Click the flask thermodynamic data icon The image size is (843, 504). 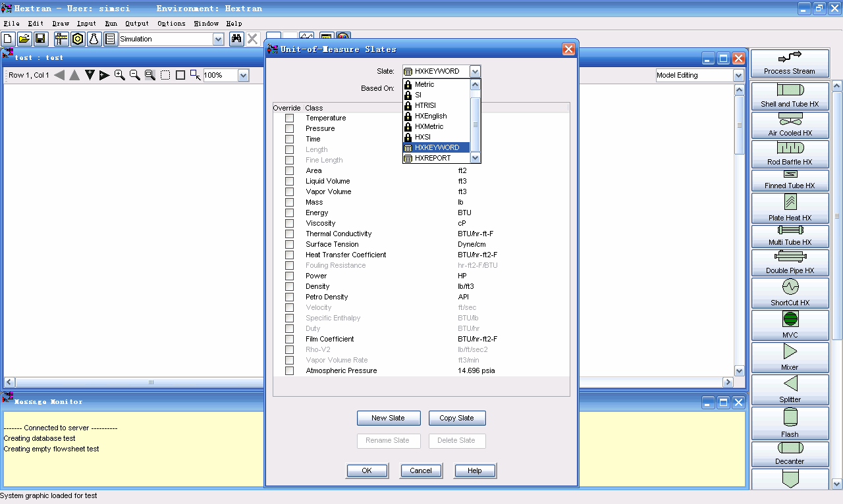click(94, 39)
